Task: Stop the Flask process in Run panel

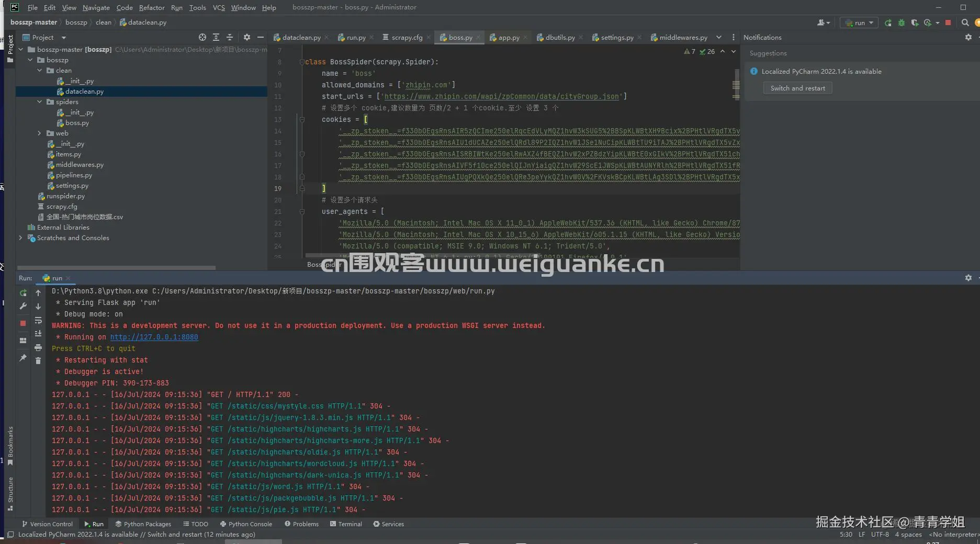Action: 23,323
